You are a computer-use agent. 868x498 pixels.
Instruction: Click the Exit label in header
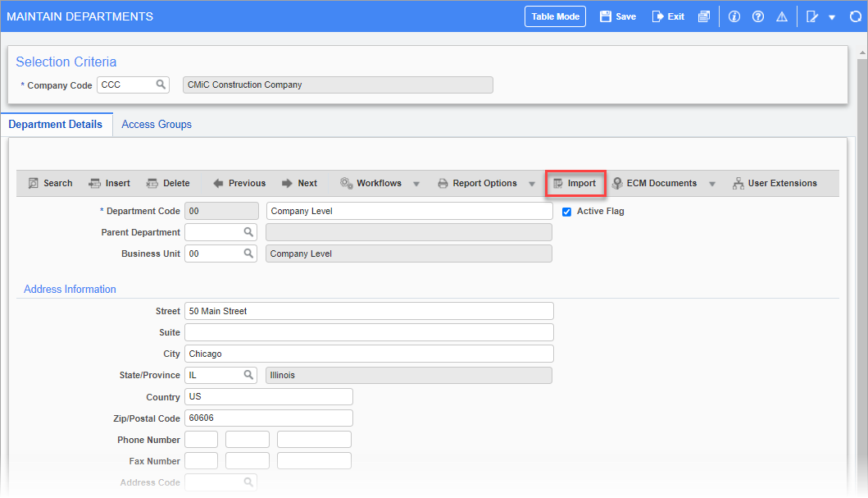[676, 16]
